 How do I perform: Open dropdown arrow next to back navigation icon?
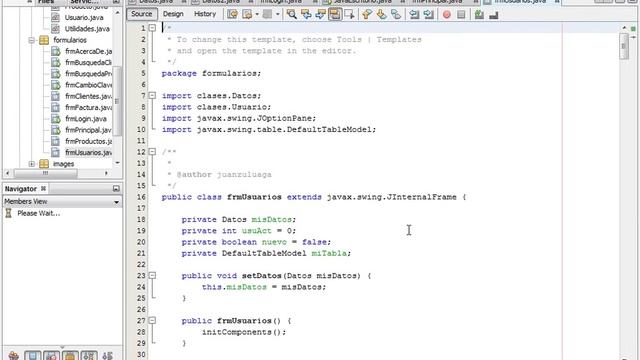(257, 14)
